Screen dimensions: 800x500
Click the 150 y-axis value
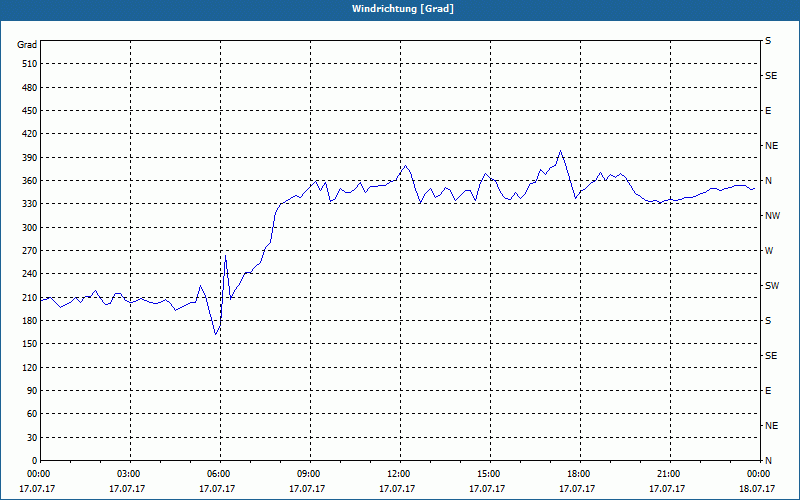coord(30,344)
